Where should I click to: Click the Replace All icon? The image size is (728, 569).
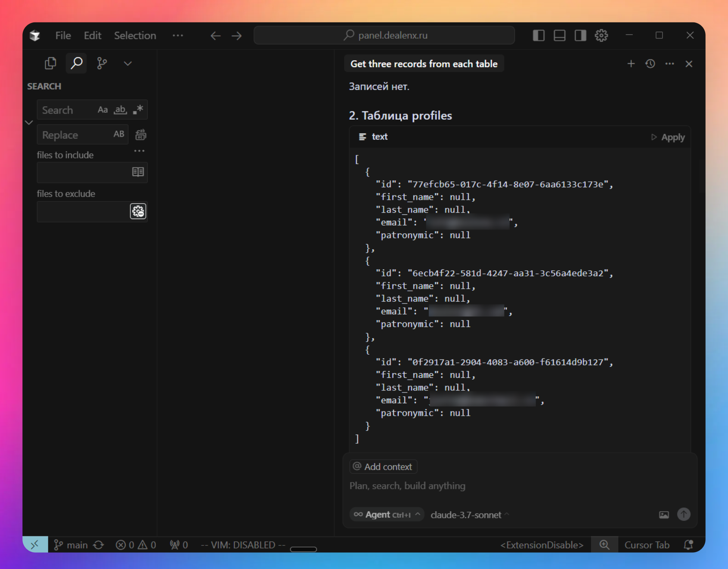(141, 135)
